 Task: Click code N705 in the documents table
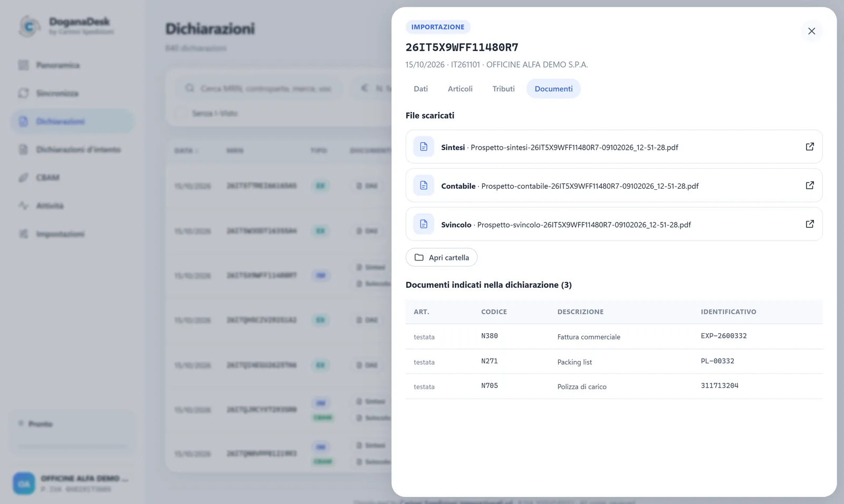tap(490, 386)
